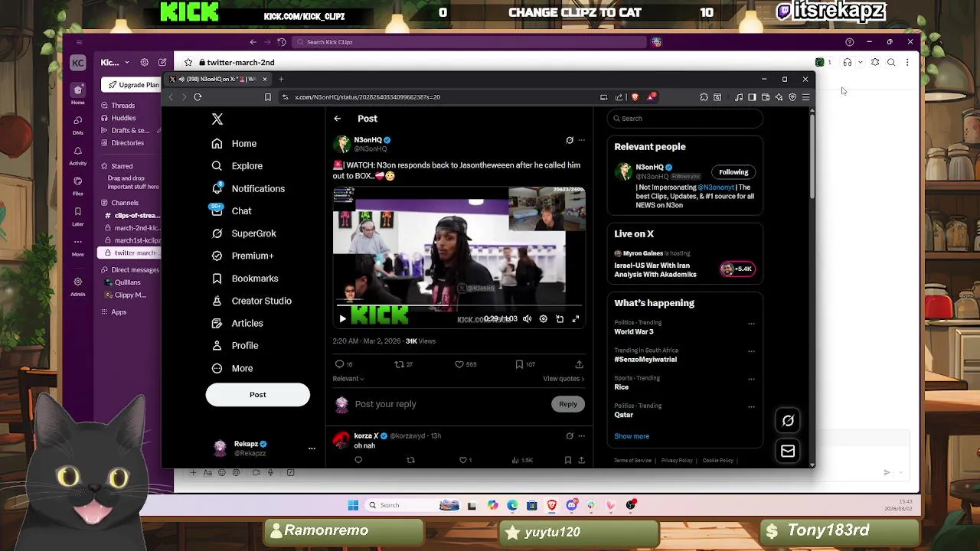
Task: Bookmark the korza X reply
Action: [x=567, y=460]
